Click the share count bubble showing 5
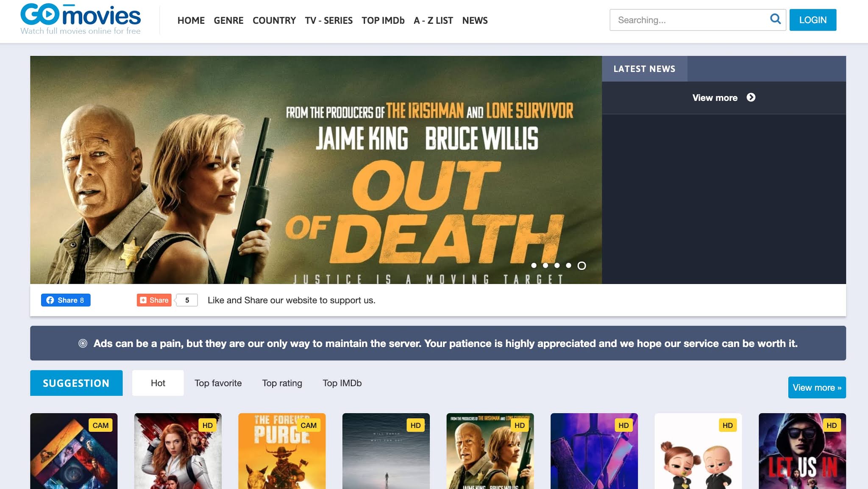 (187, 300)
